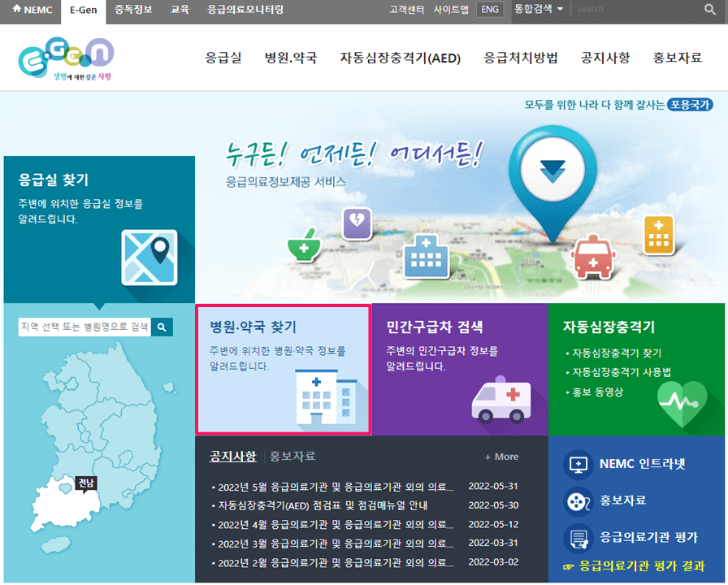This screenshot has height=585, width=728.
Task: Open NEMC 인트라넷 via its monitor icon
Action: [577, 465]
